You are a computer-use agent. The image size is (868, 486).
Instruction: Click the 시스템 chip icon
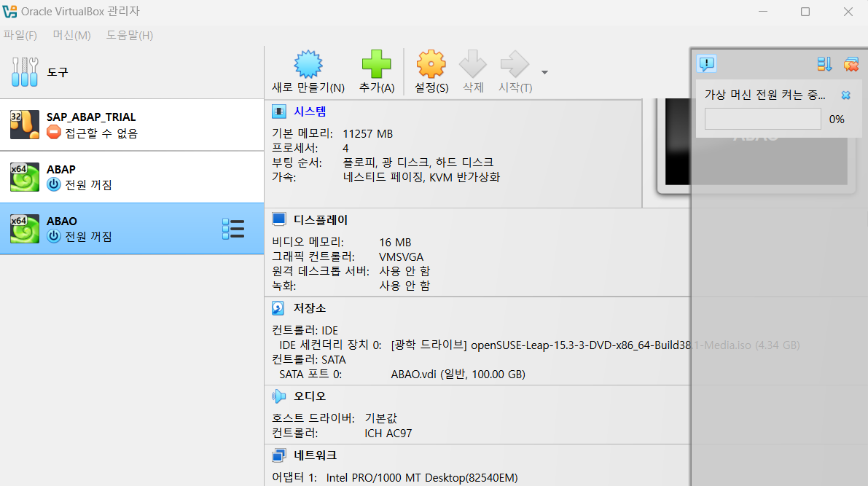click(279, 111)
